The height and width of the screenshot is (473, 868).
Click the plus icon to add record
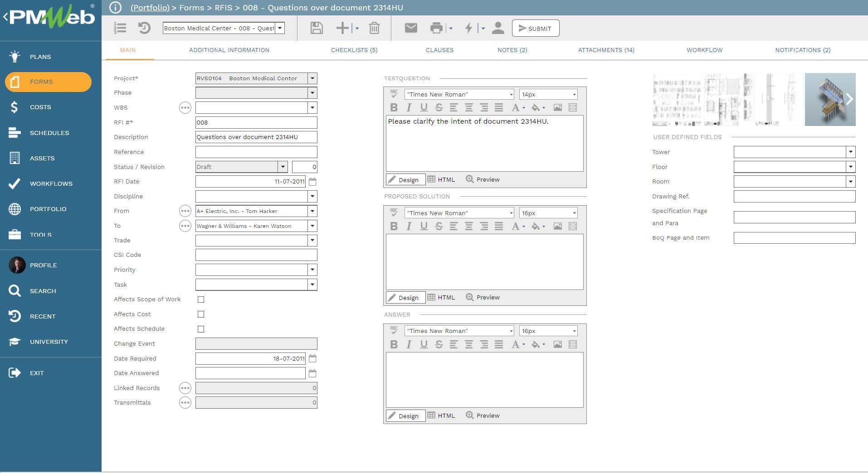point(342,28)
